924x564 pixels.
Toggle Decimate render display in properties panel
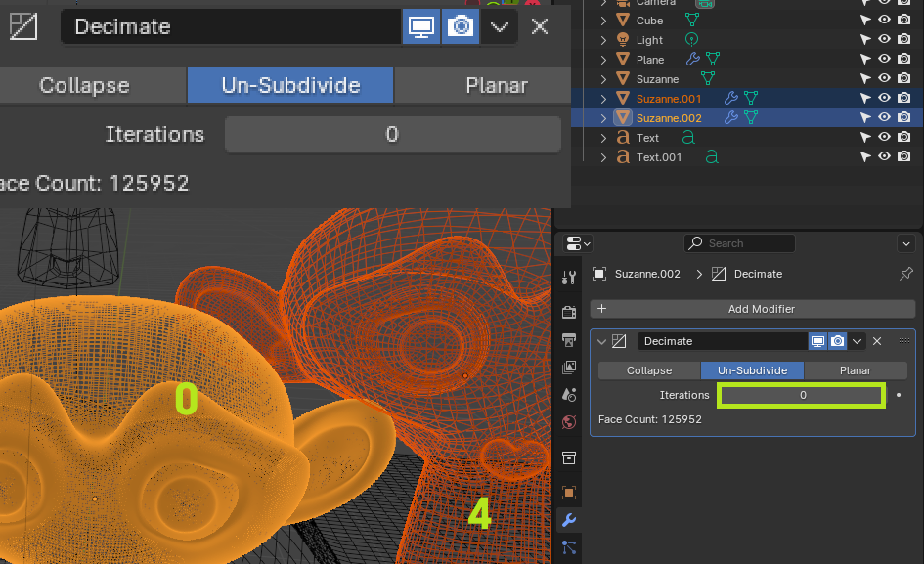coord(837,341)
